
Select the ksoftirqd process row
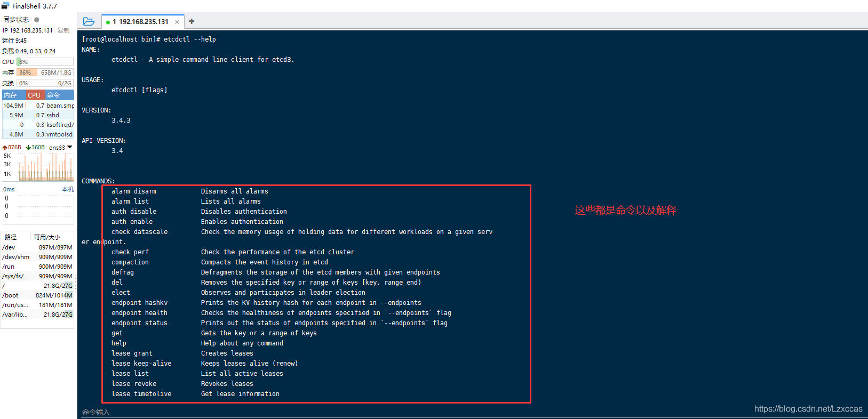(x=38, y=125)
